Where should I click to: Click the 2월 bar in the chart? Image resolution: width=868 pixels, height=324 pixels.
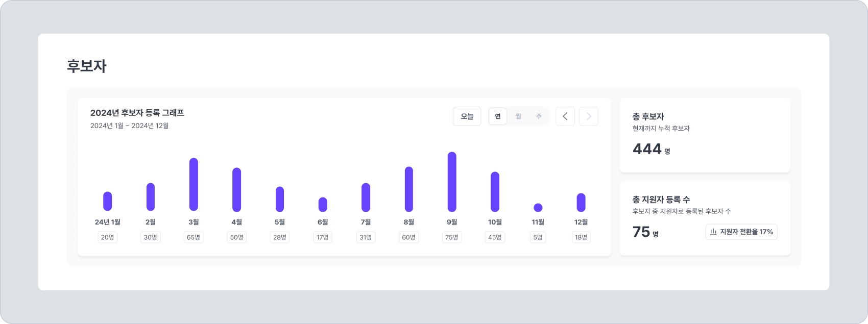tap(151, 197)
